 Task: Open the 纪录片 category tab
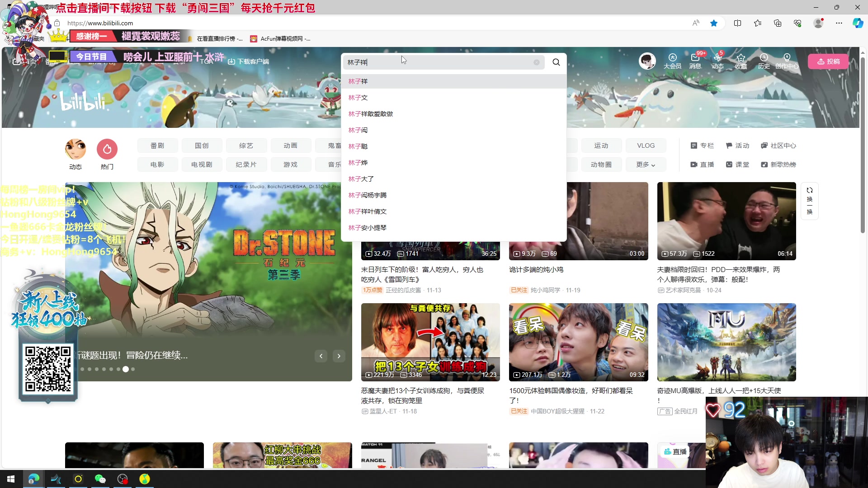pyautogui.click(x=246, y=164)
